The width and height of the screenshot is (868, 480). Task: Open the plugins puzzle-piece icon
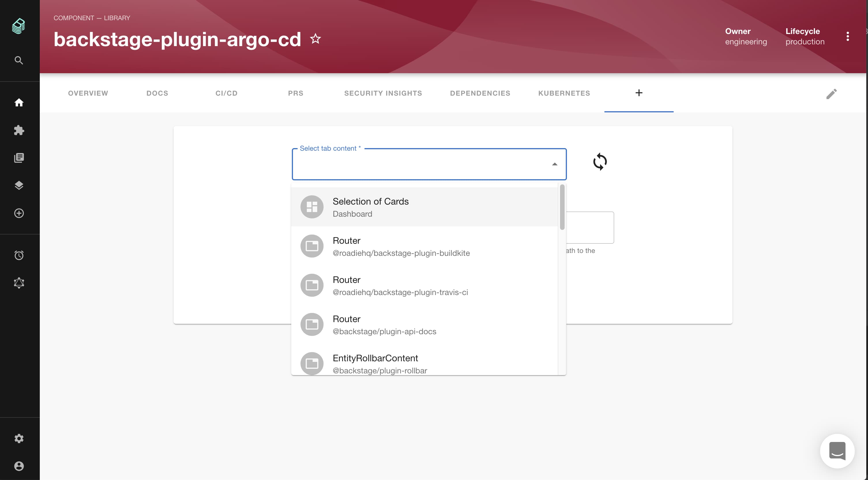click(x=19, y=130)
